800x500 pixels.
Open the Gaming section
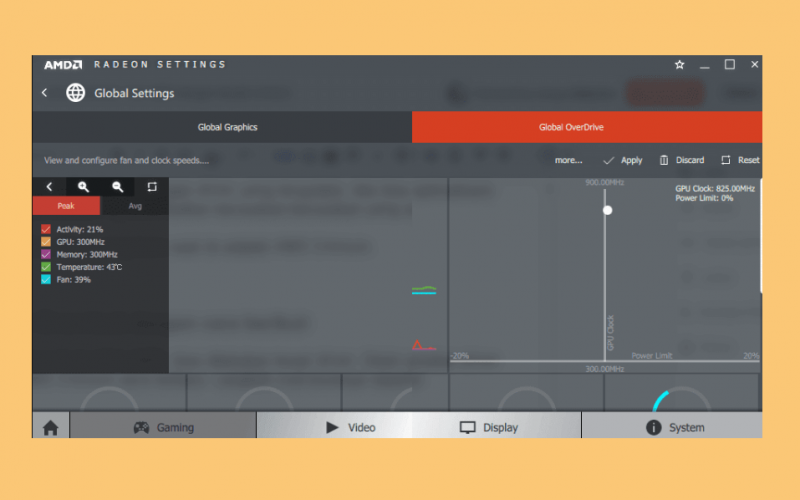click(x=163, y=427)
